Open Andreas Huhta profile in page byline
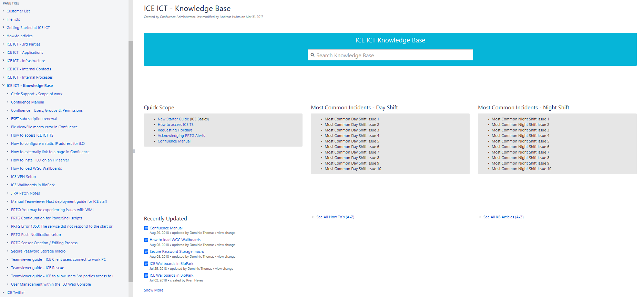This screenshot has height=297, width=644. pyautogui.click(x=230, y=17)
